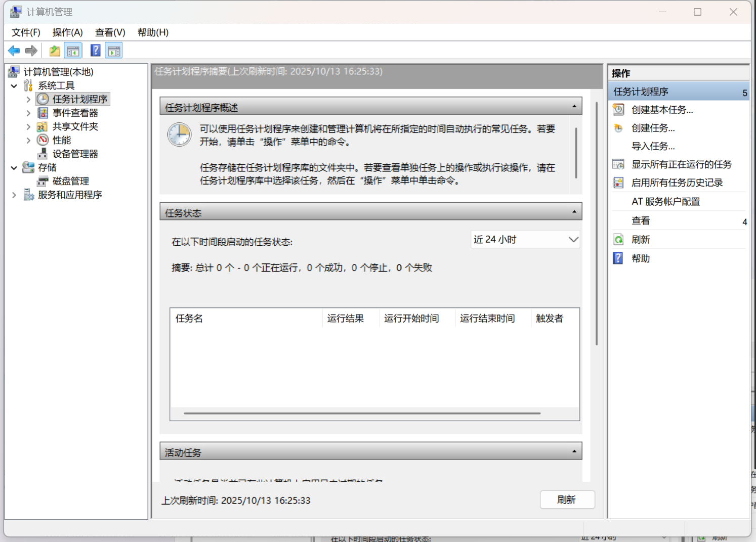Collapse the 任务计划程序概述 section
Screen dimensions: 756x542
574,106
